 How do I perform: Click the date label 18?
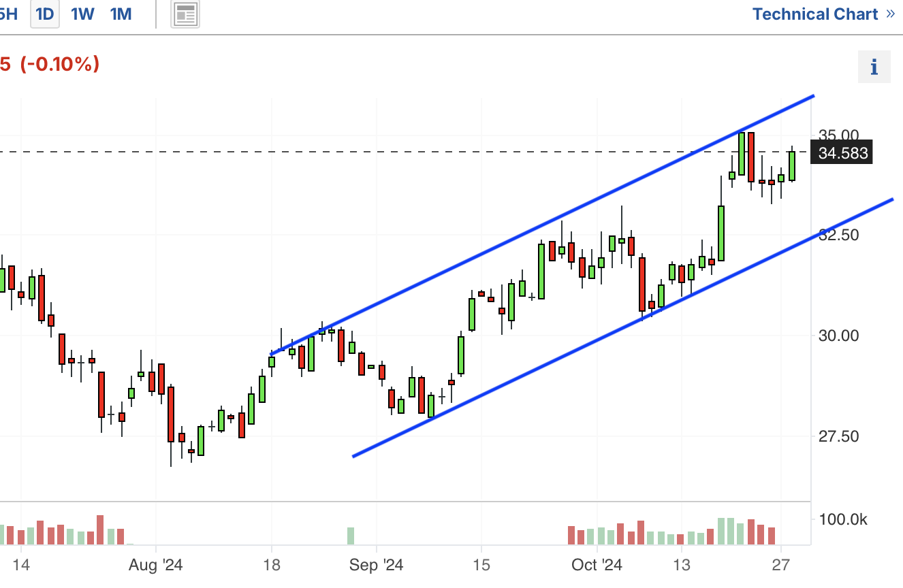pos(272,565)
